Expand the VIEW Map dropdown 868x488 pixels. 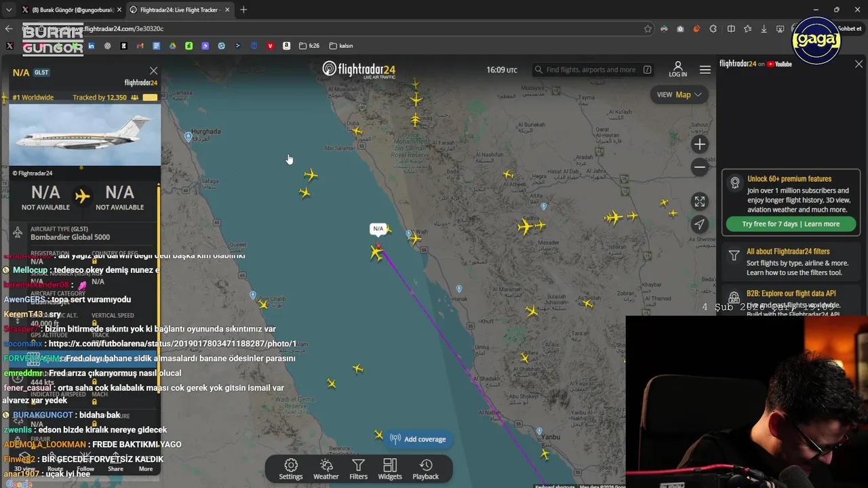(679, 95)
